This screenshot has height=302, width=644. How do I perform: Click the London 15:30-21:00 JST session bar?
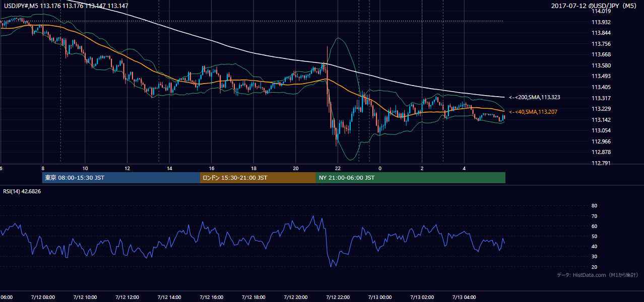pyautogui.click(x=258, y=178)
